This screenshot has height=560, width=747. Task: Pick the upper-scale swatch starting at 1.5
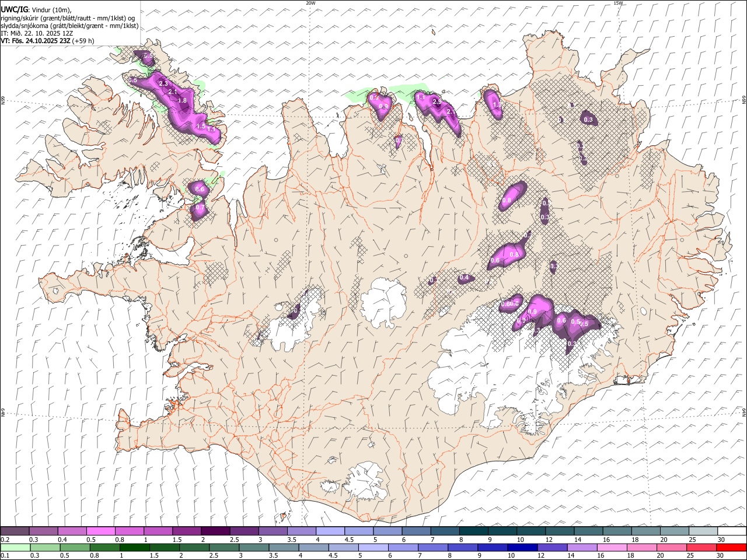point(186,531)
